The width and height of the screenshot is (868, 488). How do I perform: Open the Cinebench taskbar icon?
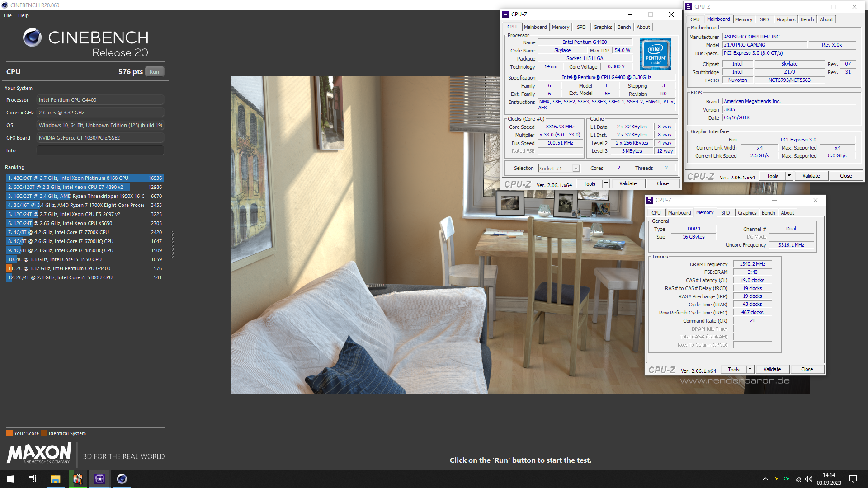click(122, 479)
